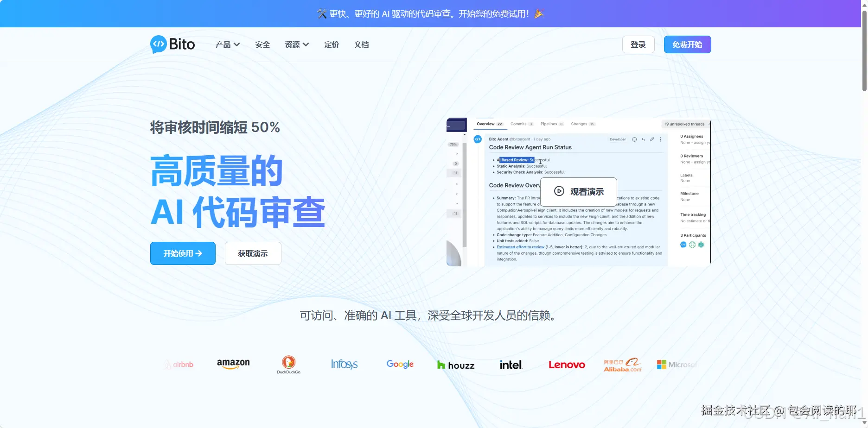Click the DuckDuckGo logo

click(x=289, y=365)
